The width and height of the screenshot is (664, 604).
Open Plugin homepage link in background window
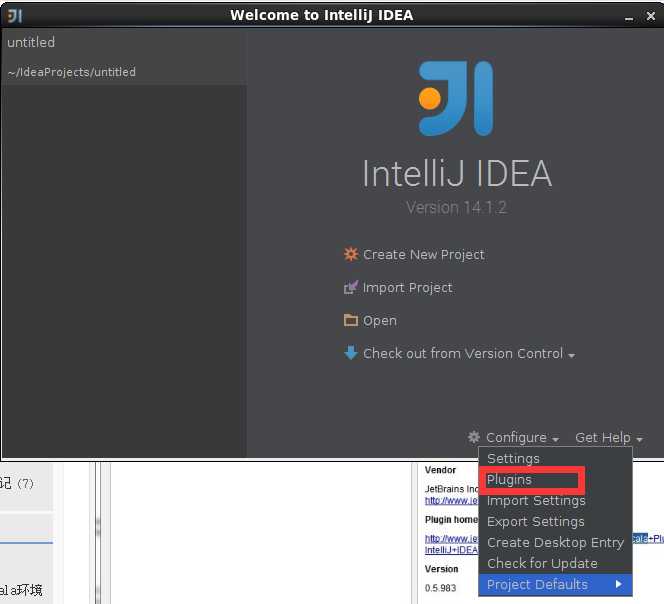pyautogui.click(x=451, y=544)
